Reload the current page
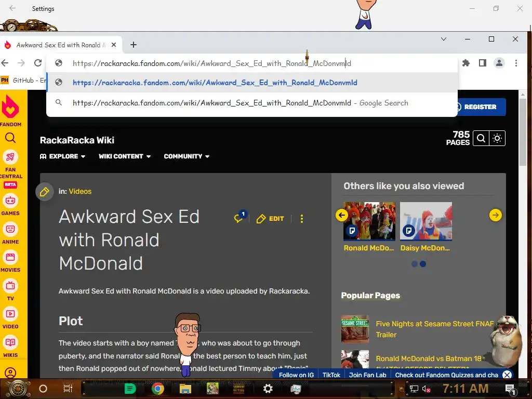Viewport: 532px width, 399px height. pyautogui.click(x=38, y=63)
